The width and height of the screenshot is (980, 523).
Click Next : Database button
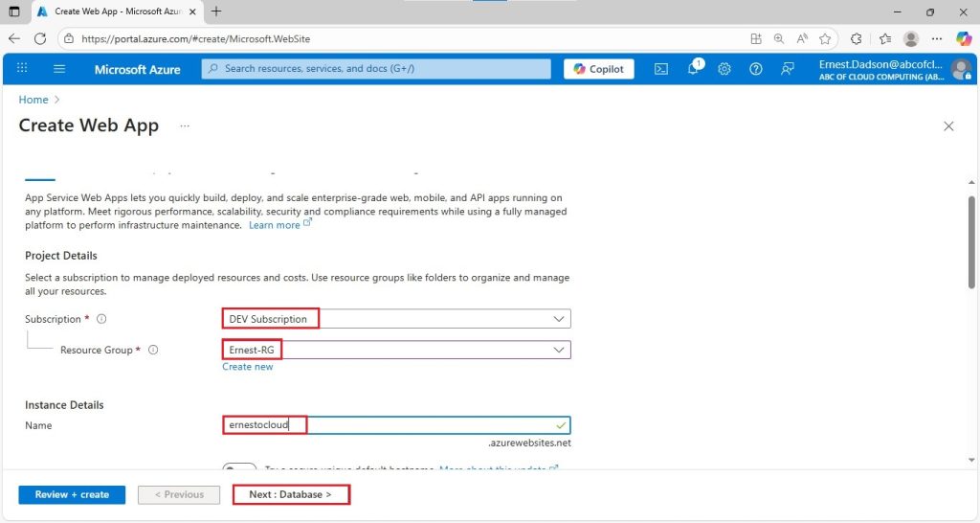[291, 495]
